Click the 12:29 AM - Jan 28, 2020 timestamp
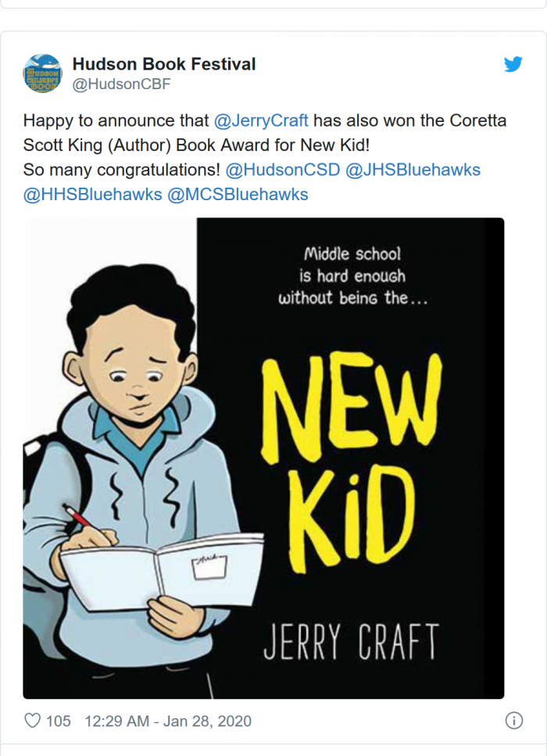 tap(167, 721)
